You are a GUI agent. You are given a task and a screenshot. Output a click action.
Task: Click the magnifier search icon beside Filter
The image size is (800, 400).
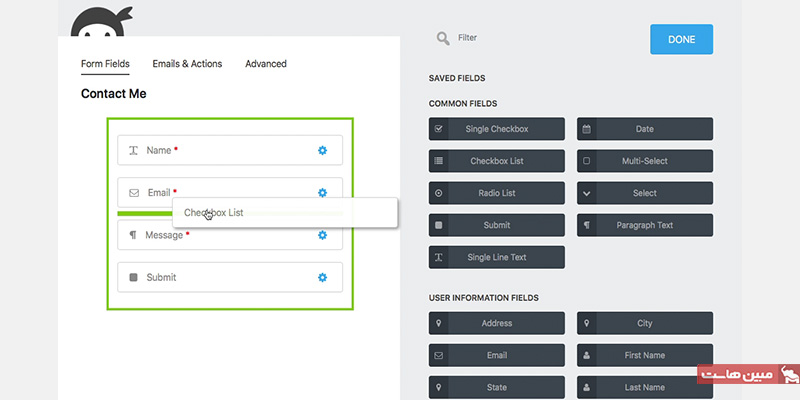[x=443, y=38]
